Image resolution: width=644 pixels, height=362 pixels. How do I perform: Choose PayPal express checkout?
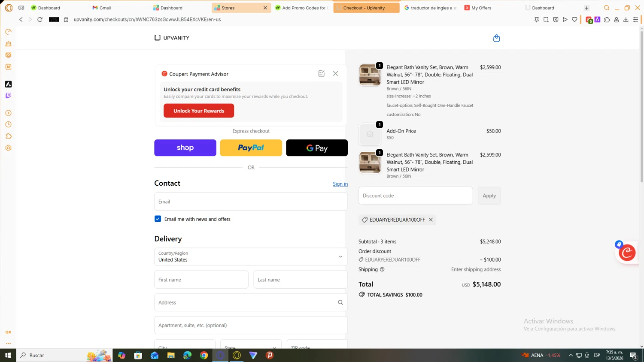pyautogui.click(x=251, y=148)
